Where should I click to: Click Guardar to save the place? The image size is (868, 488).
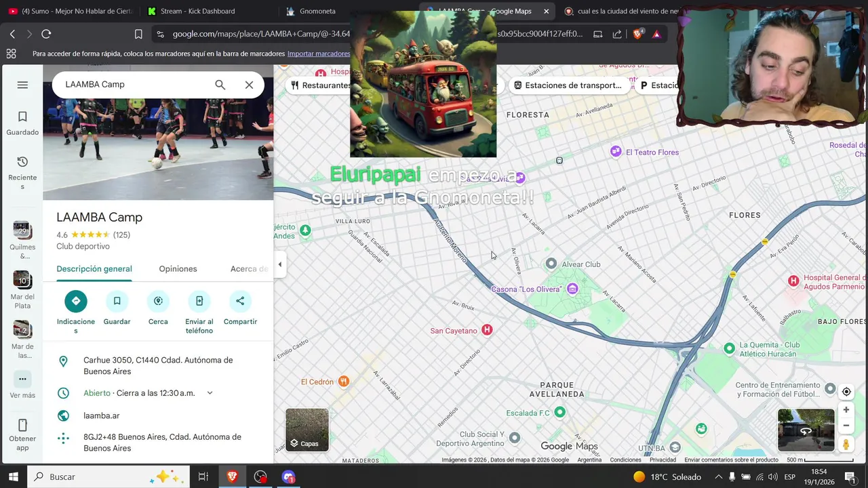click(x=117, y=308)
